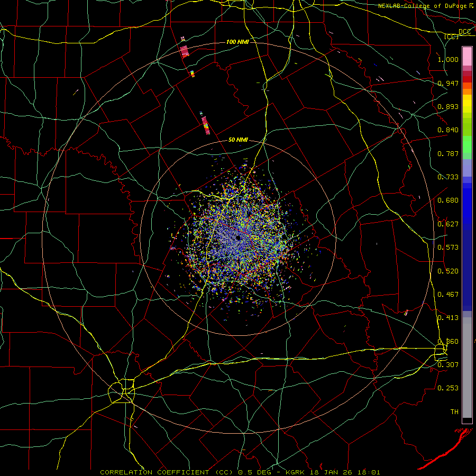Click the 0.413 scale value
The width and height of the screenshot is (476, 476).
coord(448,318)
